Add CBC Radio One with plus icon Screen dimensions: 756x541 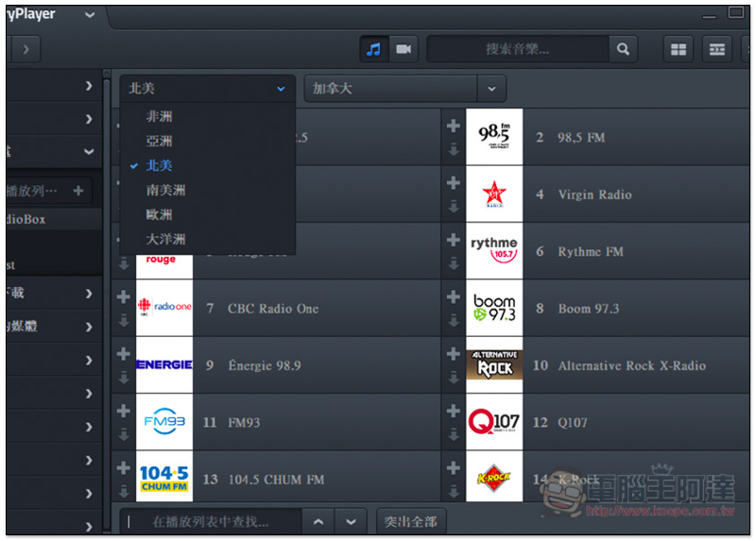tap(124, 296)
